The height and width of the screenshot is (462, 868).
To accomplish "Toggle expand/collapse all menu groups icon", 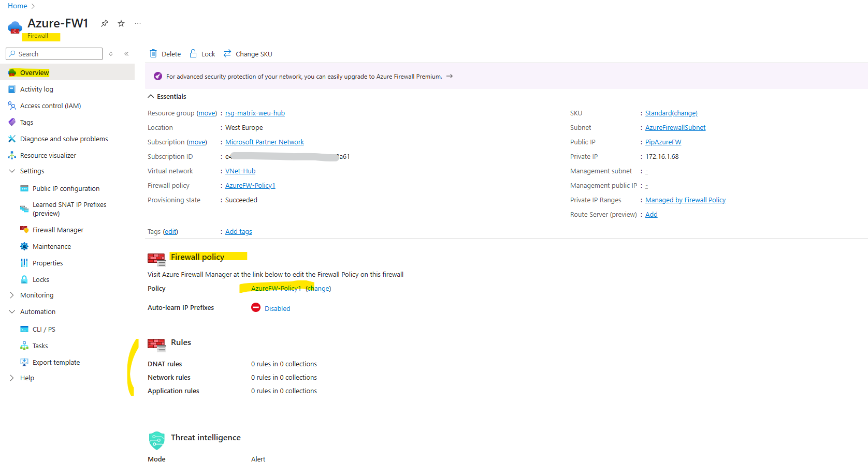I will pyautogui.click(x=111, y=54).
